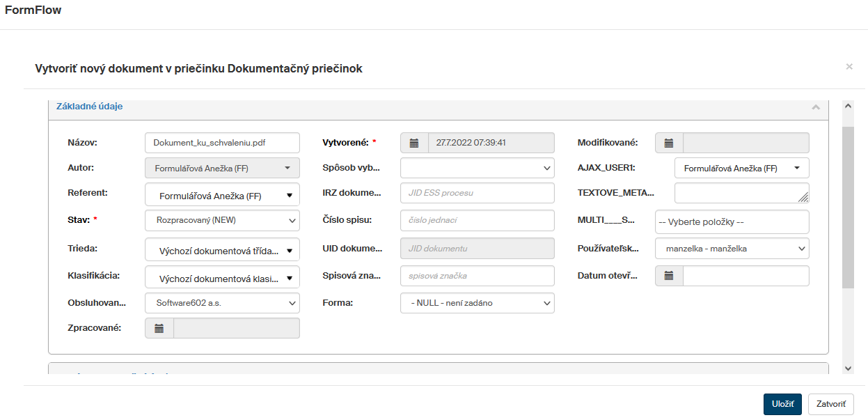The image size is (868, 420).
Task: Open calendar icon for Modifikované date
Action: (669, 143)
